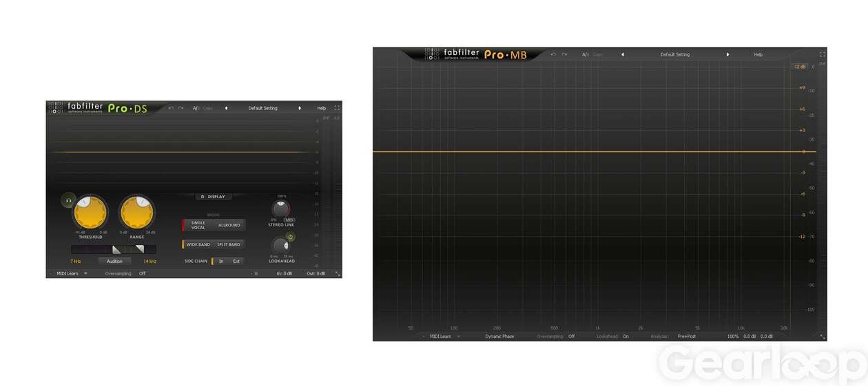
Task: Select Allround mode
Action: point(229,225)
